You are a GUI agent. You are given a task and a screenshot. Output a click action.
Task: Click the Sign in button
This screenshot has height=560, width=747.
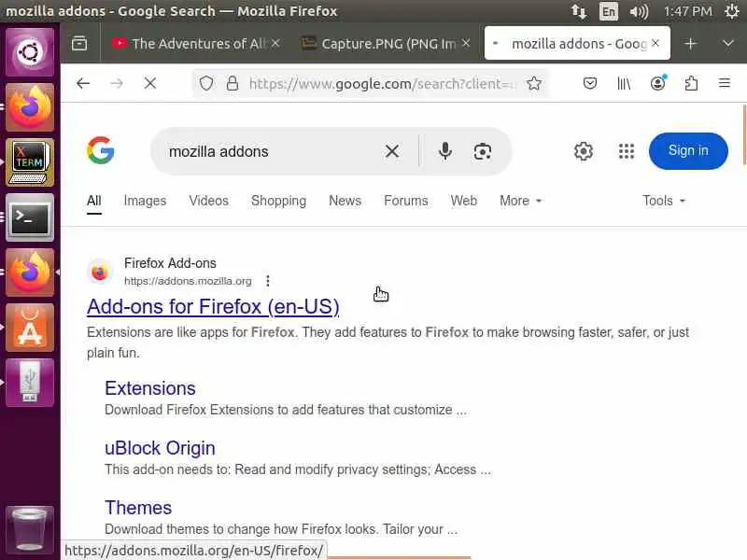[x=688, y=151]
